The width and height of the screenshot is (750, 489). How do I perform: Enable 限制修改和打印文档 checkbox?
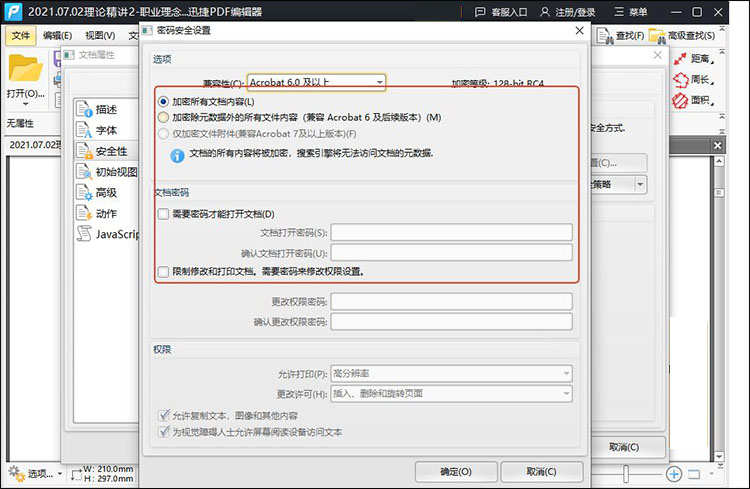[x=164, y=272]
